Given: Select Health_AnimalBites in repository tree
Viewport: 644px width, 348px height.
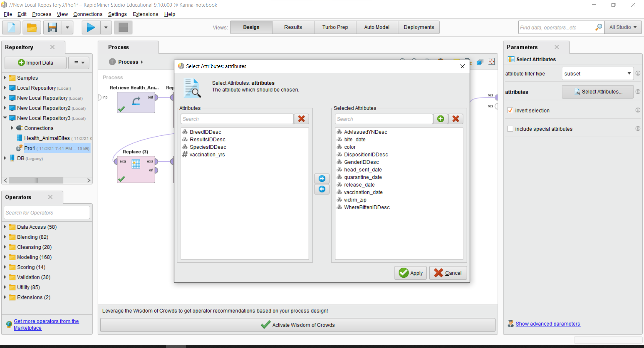Looking at the screenshot, I should 47,138.
